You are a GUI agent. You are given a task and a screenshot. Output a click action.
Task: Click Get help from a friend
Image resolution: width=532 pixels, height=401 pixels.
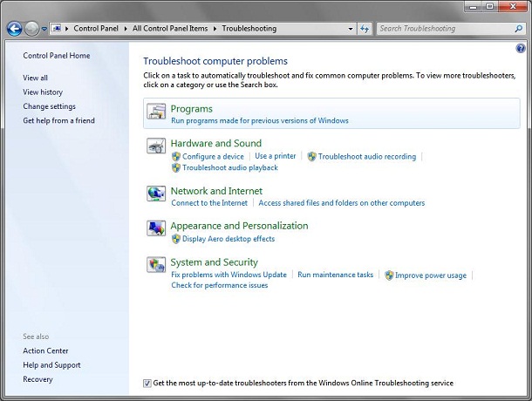coord(58,120)
